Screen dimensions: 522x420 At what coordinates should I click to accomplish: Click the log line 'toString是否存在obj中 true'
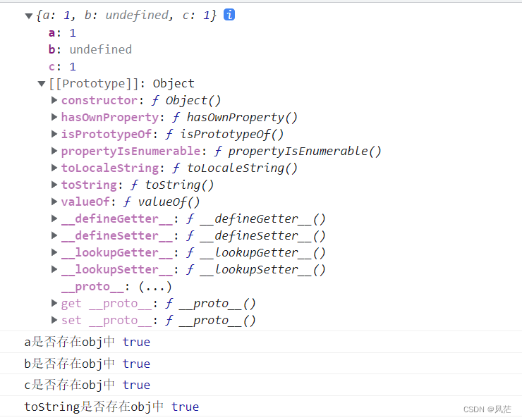click(111, 407)
